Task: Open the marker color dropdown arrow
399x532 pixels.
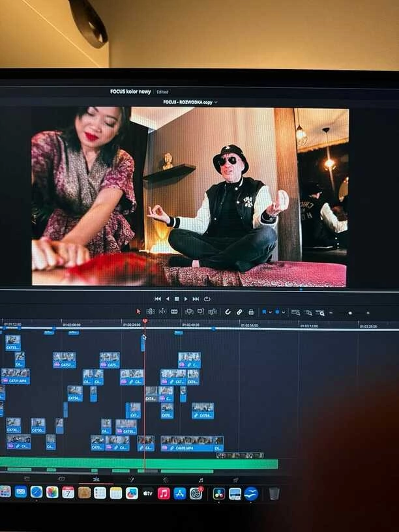Action: pos(284,312)
